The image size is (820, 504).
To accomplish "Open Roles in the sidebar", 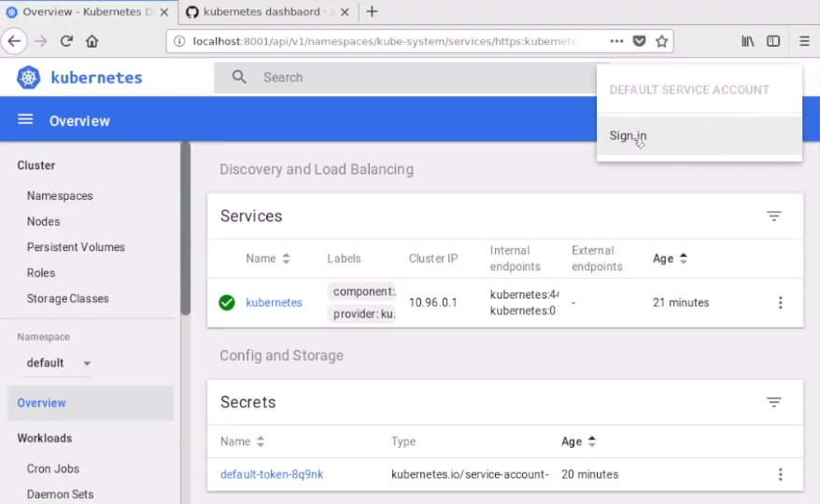I will click(x=41, y=273).
